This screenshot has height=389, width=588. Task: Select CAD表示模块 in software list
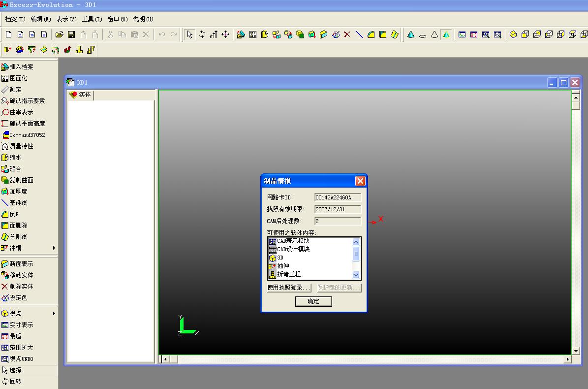click(x=293, y=241)
